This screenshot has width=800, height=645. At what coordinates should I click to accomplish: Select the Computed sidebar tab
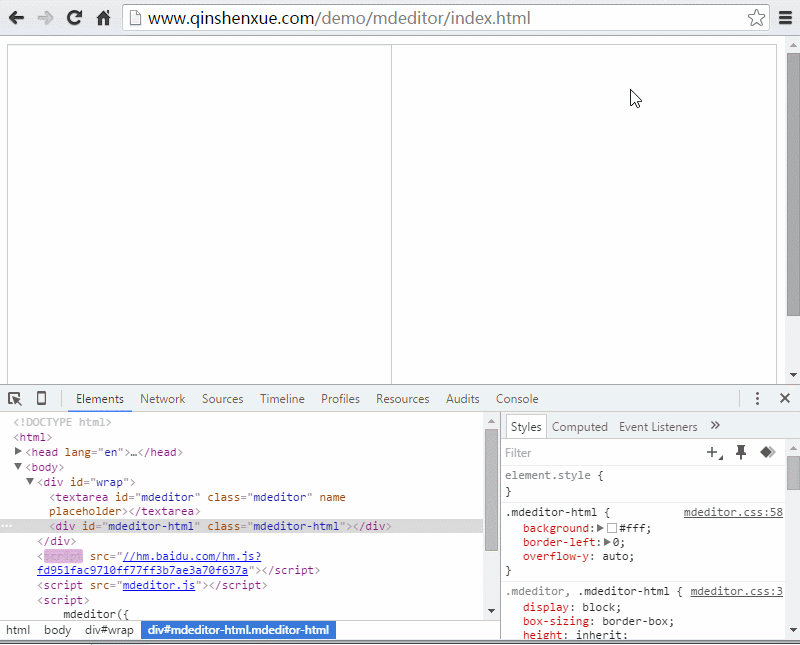(580, 427)
